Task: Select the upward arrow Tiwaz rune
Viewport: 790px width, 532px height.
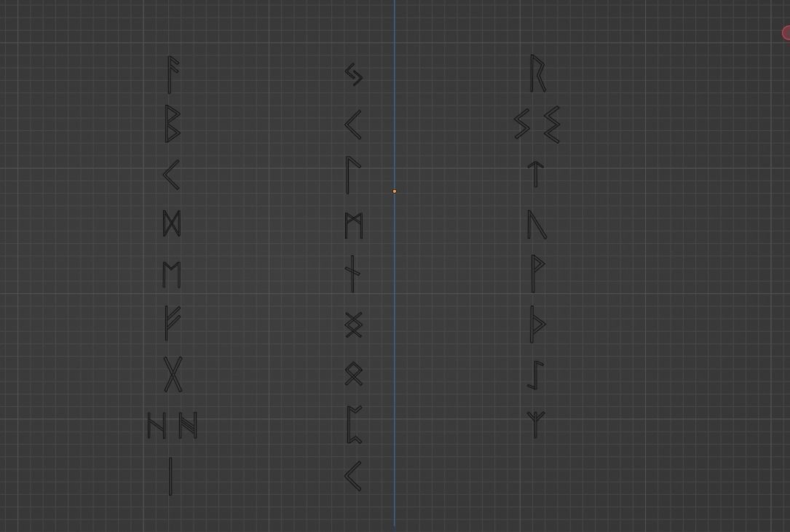Action: [536, 175]
